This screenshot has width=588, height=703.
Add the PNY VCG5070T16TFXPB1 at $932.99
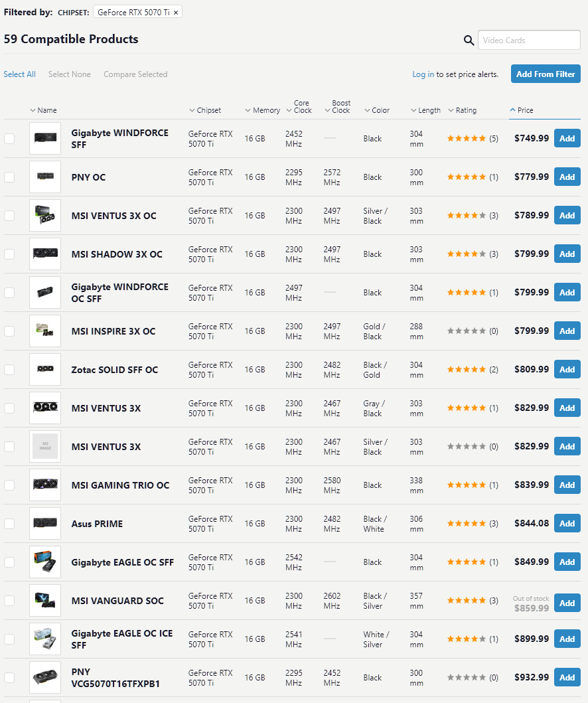click(x=567, y=678)
